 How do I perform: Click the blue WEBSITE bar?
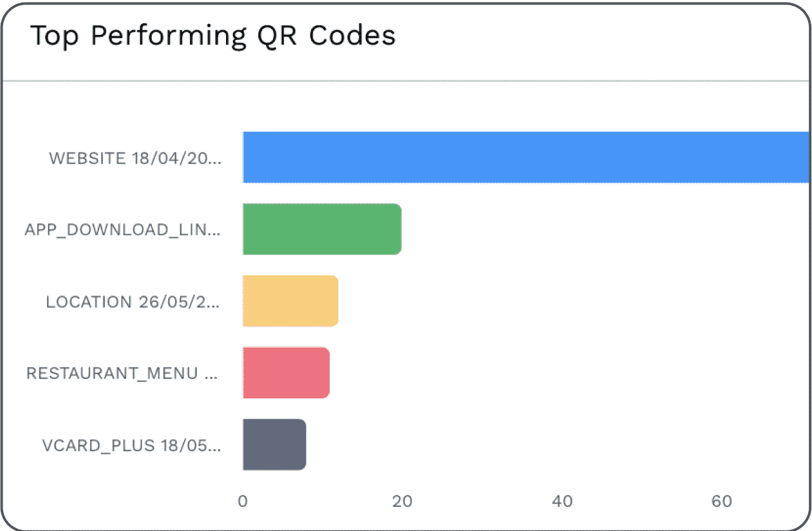coord(526,157)
